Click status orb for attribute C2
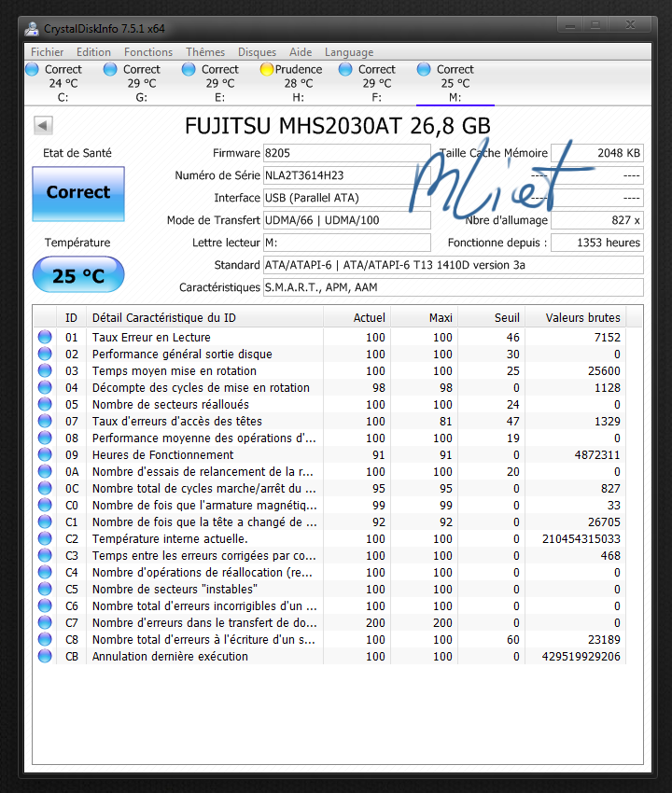The height and width of the screenshot is (793, 672). (x=45, y=538)
